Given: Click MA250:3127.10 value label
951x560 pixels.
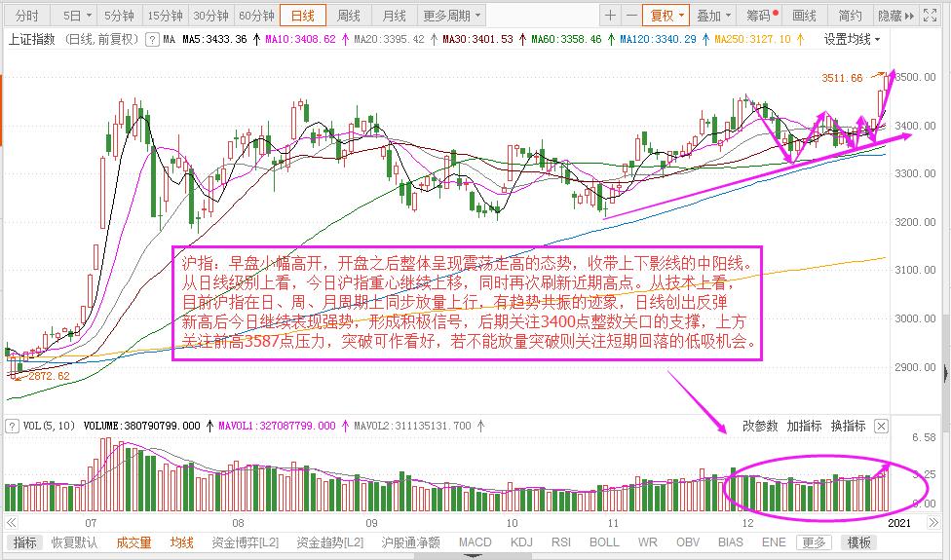Looking at the screenshot, I should coord(752,39).
